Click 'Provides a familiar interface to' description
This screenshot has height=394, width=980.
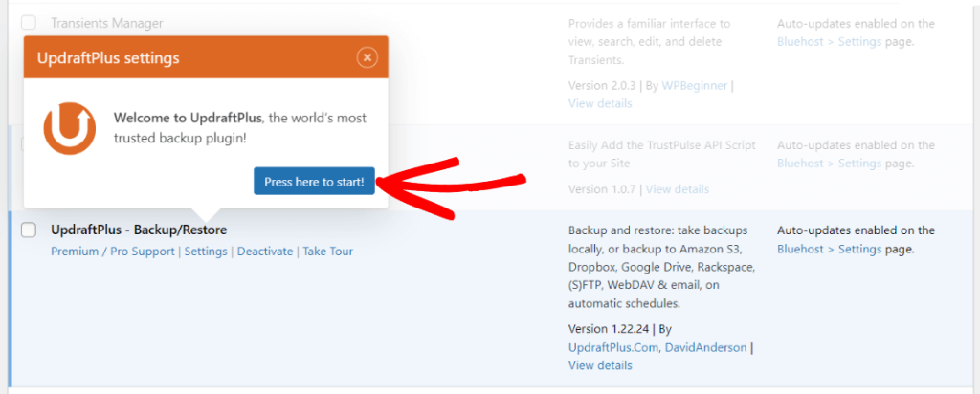pyautogui.click(x=650, y=42)
